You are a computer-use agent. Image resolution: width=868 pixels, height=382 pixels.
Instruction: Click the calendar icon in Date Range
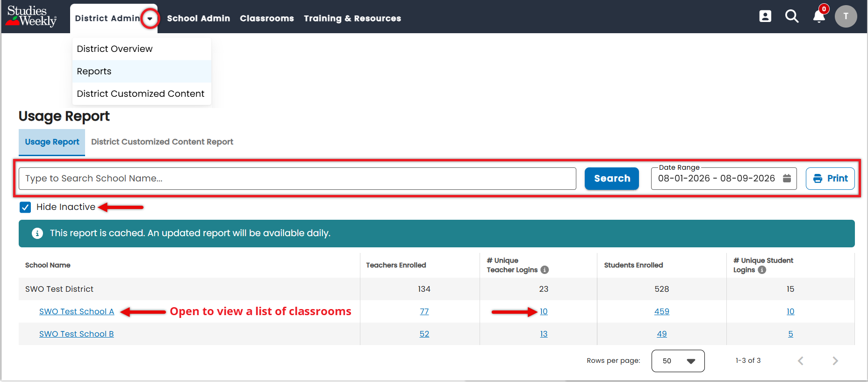click(x=787, y=178)
